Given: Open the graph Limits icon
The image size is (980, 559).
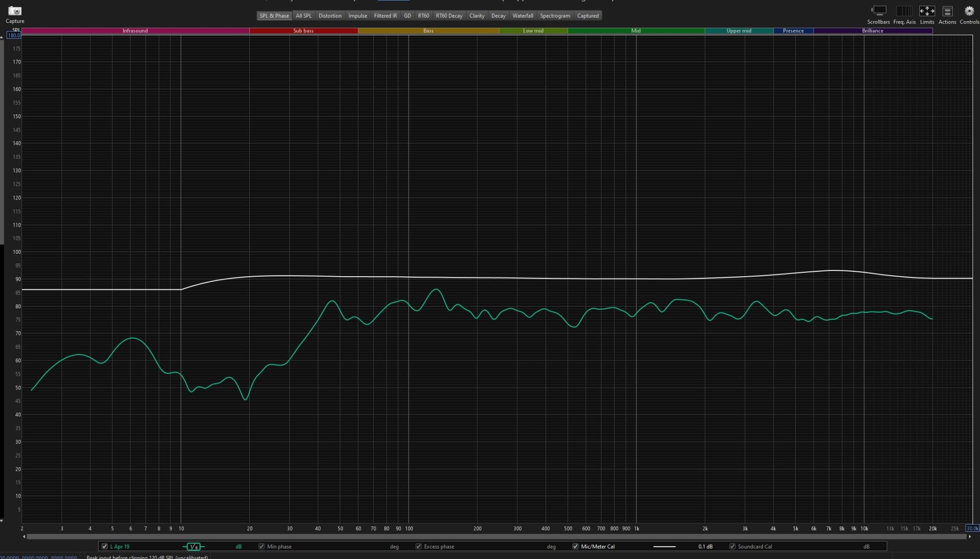Looking at the screenshot, I should pos(927,11).
